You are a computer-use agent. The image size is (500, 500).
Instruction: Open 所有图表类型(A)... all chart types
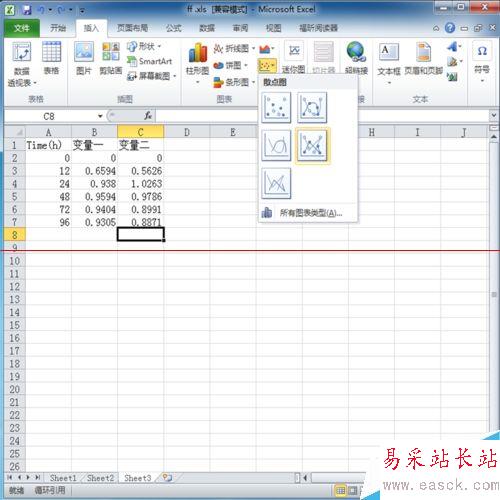point(307,213)
